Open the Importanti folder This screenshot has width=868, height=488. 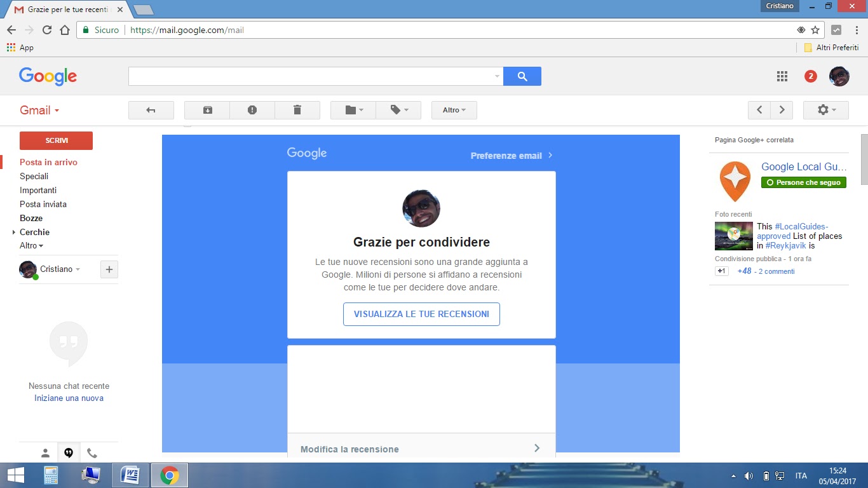(x=38, y=190)
